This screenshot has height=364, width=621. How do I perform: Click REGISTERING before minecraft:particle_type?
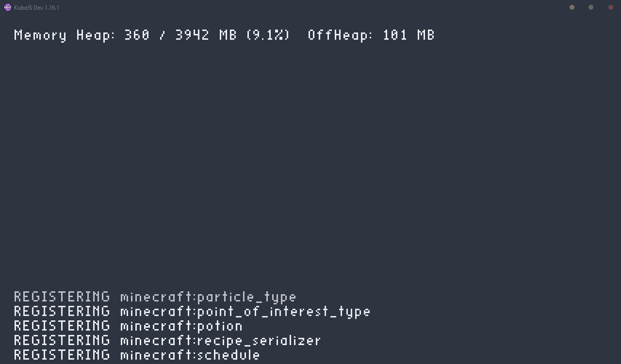(x=62, y=297)
